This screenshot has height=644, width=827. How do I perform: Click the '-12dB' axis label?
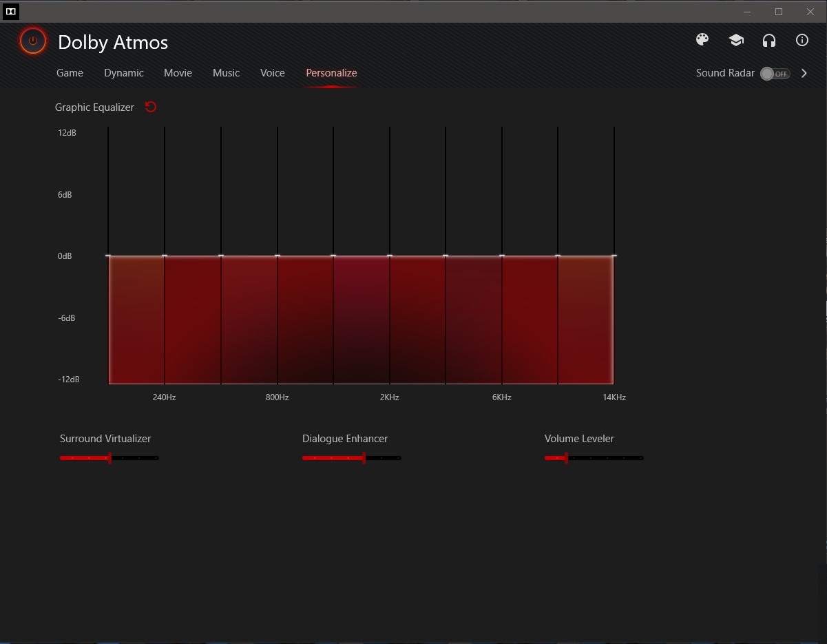click(68, 380)
